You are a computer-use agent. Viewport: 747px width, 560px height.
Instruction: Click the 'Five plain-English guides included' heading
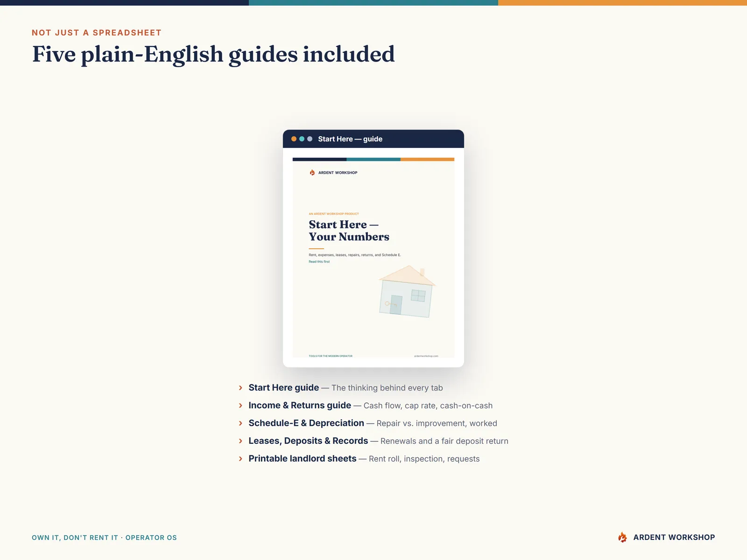213,55
